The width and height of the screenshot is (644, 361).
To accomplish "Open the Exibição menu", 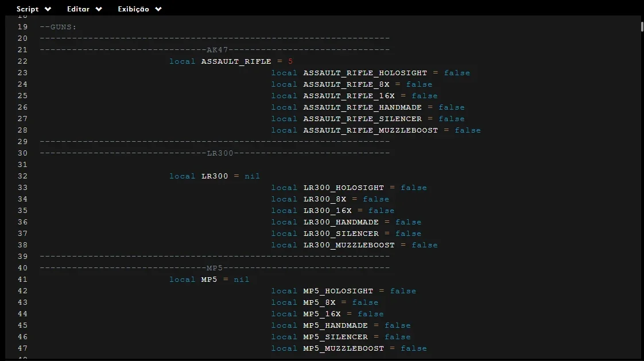I will click(x=139, y=9).
